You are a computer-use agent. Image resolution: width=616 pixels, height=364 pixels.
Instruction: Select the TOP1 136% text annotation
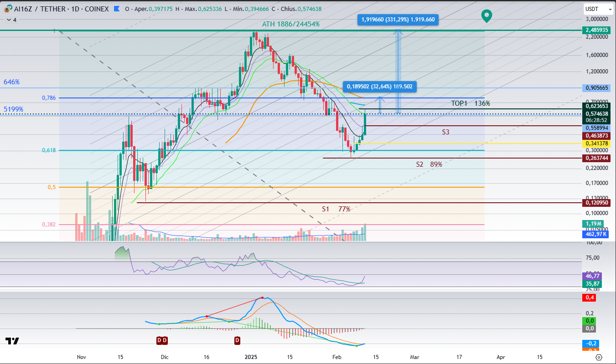coord(470,103)
